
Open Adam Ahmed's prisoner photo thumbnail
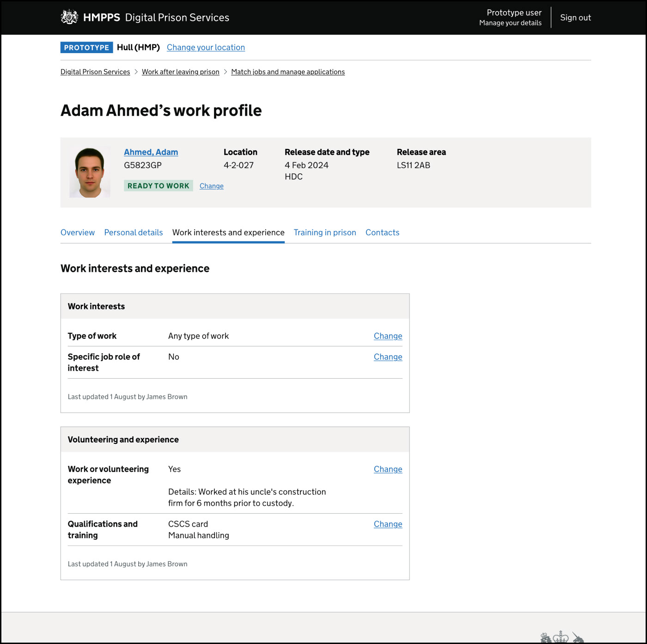click(90, 172)
